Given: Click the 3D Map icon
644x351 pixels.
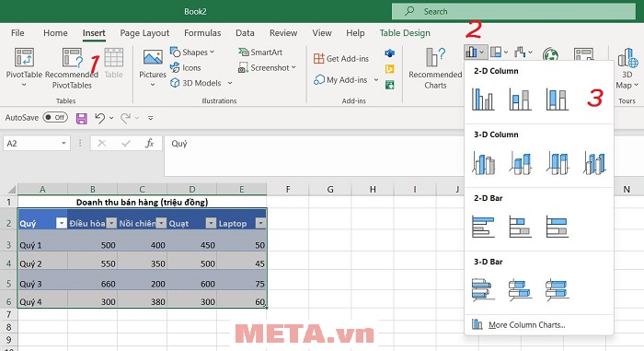Looking at the screenshot, I should coord(627,58).
